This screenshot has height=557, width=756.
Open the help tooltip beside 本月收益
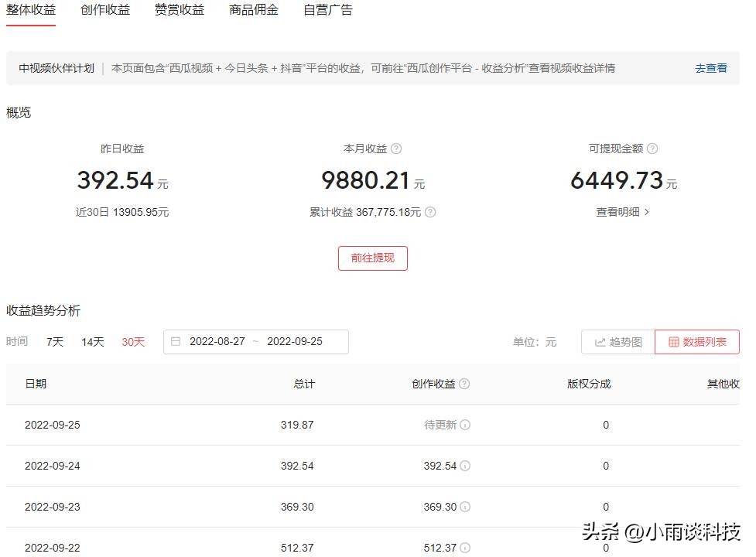tap(395, 149)
